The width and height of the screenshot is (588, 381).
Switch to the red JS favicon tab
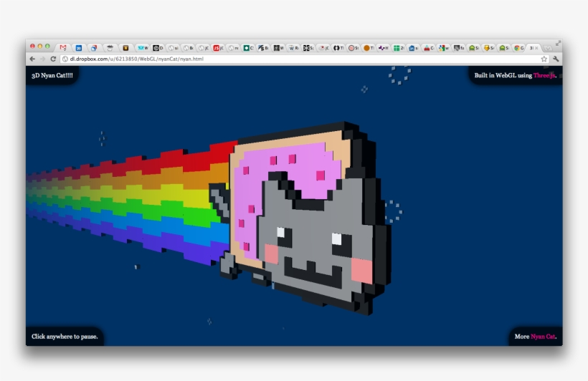tap(218, 48)
